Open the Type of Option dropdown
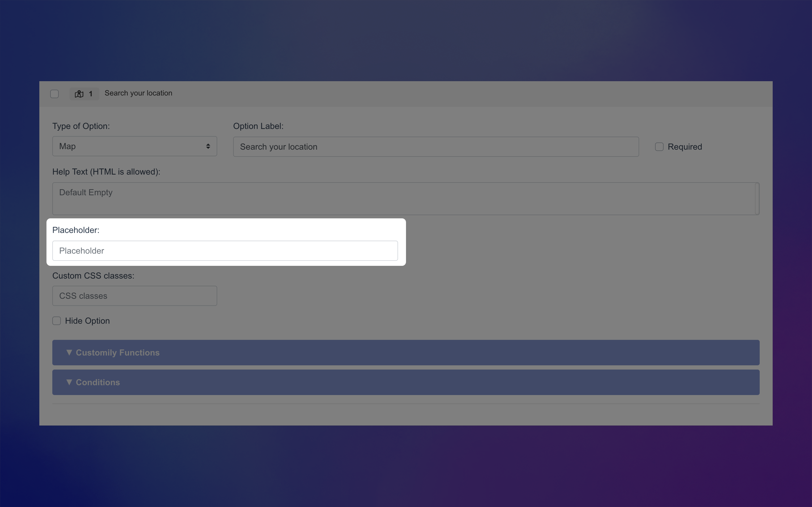This screenshot has width=812, height=507. coord(134,146)
